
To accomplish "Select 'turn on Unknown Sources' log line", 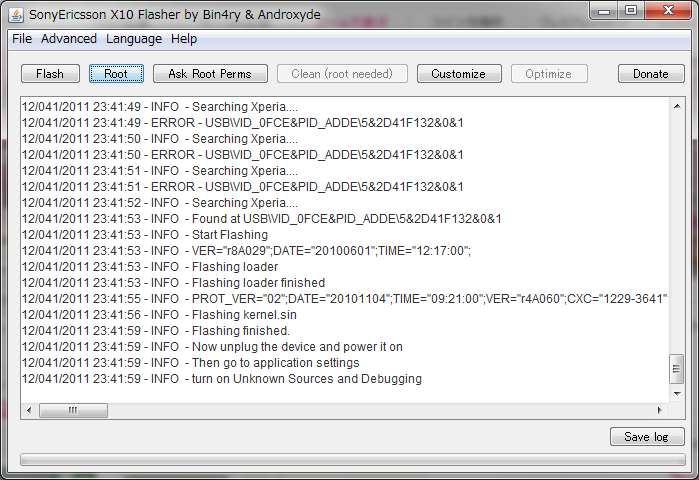I will coord(222,379).
